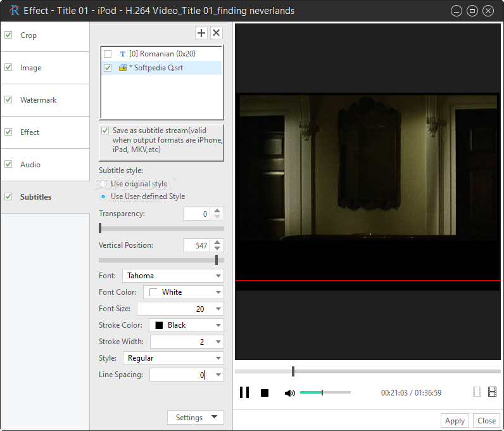The height and width of the screenshot is (431, 504).
Task: Select the [0] Romanian (0x20) subtitle row
Action: click(x=161, y=54)
